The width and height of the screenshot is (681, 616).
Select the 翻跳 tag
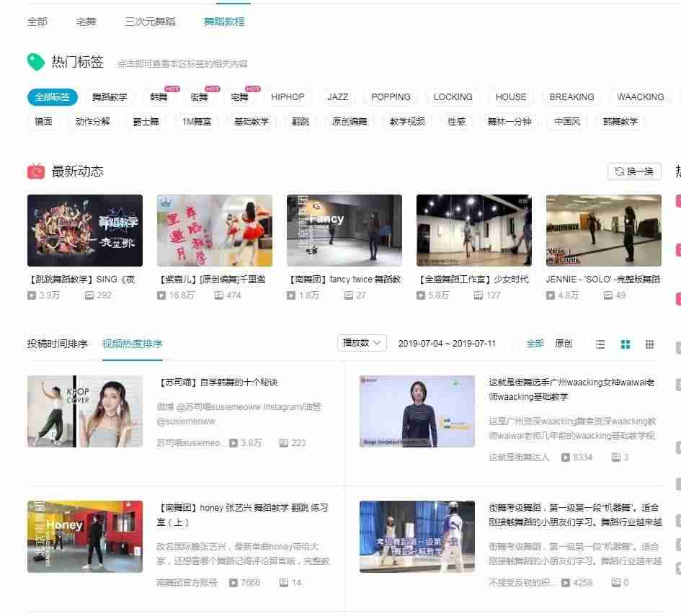pyautogui.click(x=300, y=122)
